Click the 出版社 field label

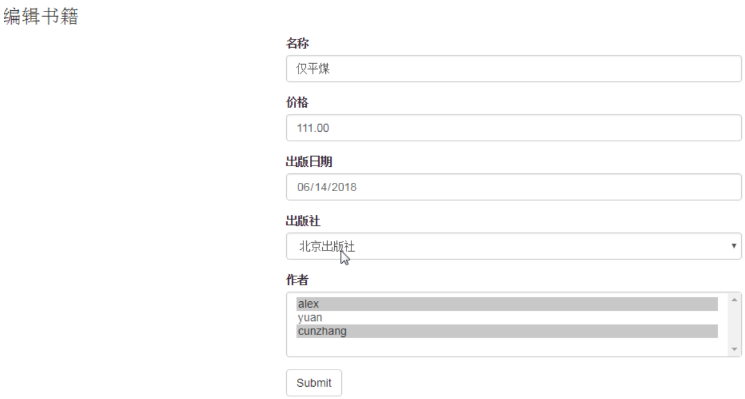(303, 221)
